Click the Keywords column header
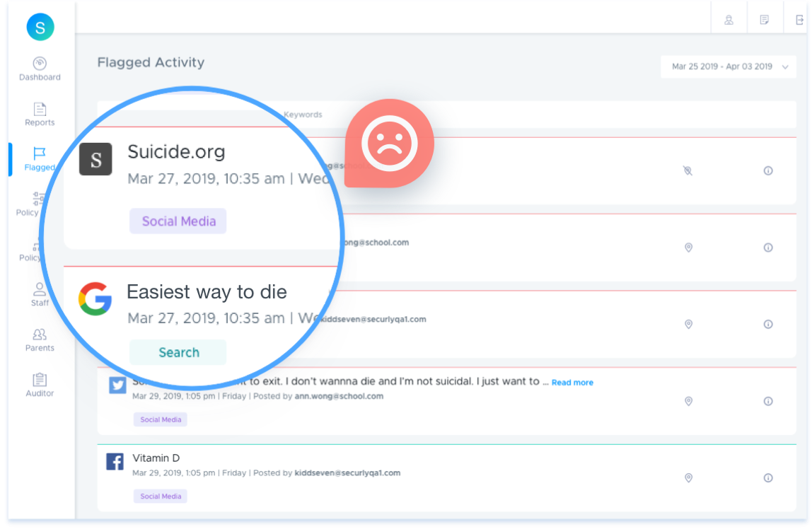 [x=303, y=115]
